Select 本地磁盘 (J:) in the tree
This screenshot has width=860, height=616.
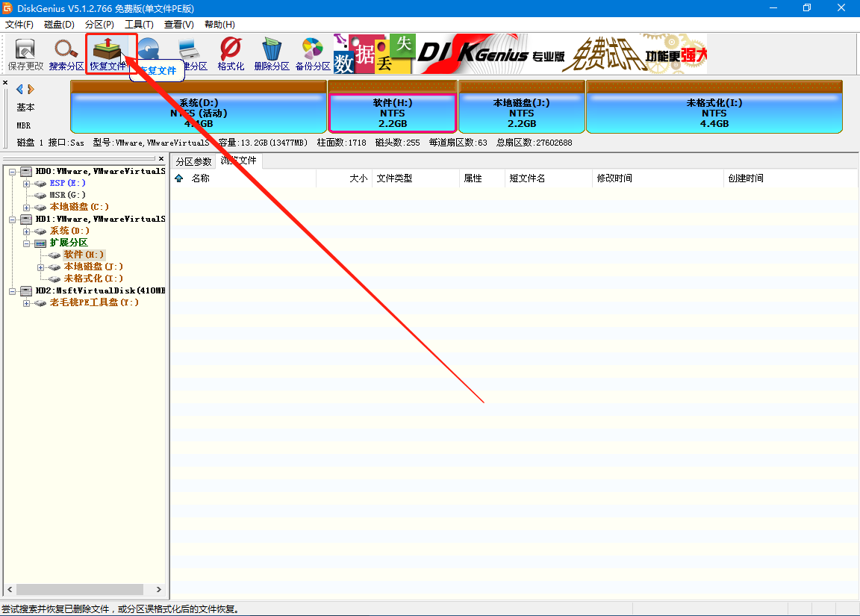93,267
